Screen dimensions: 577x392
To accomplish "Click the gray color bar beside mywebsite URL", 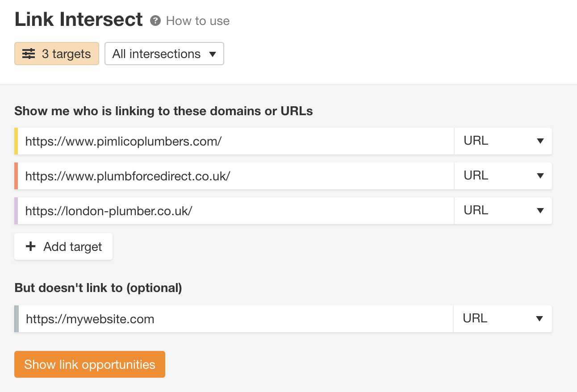I will pyautogui.click(x=16, y=318).
